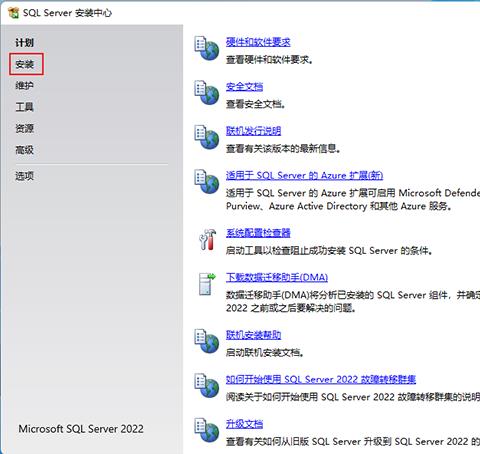
Task: Open the 联机发行说明 link
Action: (x=253, y=131)
